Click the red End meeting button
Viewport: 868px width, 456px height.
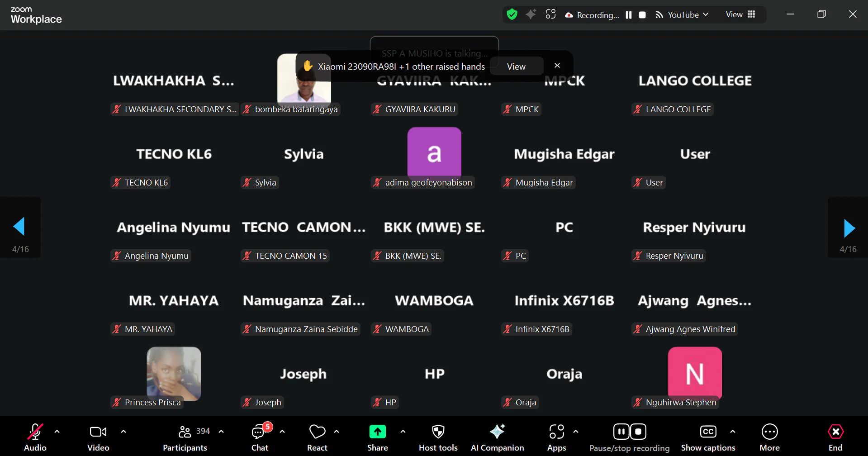coord(835,432)
